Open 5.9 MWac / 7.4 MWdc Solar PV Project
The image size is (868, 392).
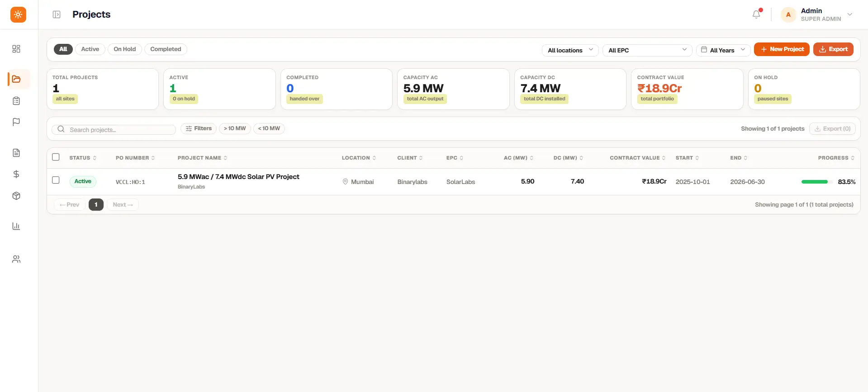tap(238, 177)
